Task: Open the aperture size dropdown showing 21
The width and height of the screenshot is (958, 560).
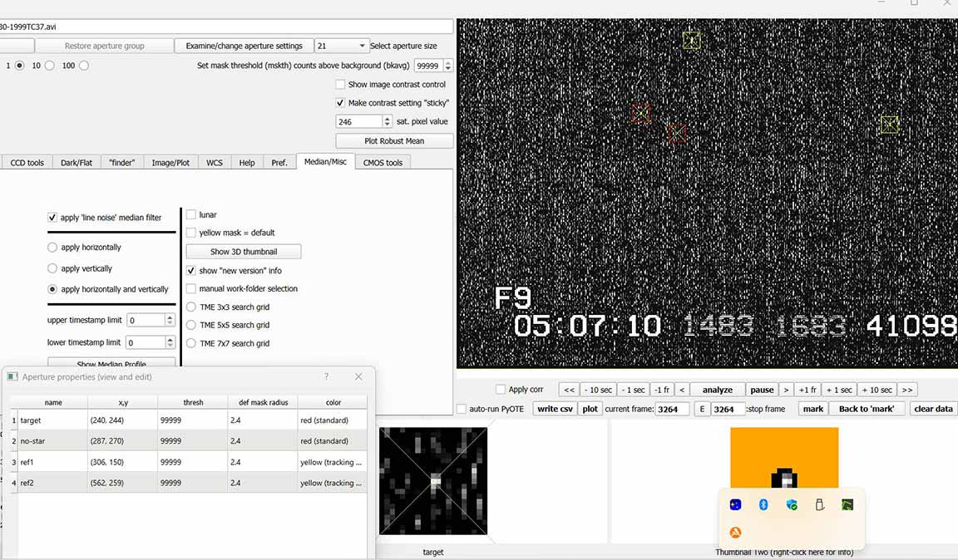Action: 341,46
